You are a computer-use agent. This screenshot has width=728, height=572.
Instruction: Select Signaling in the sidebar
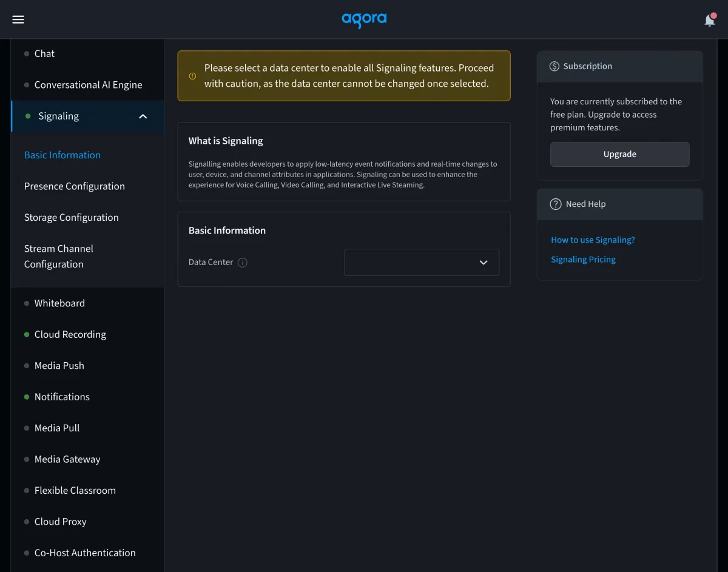click(87, 116)
